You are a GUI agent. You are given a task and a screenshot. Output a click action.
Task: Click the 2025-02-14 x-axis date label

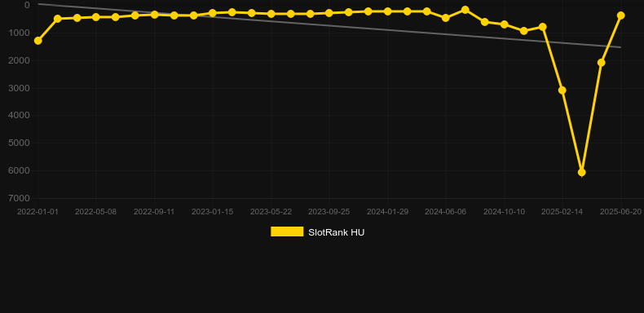click(562, 212)
